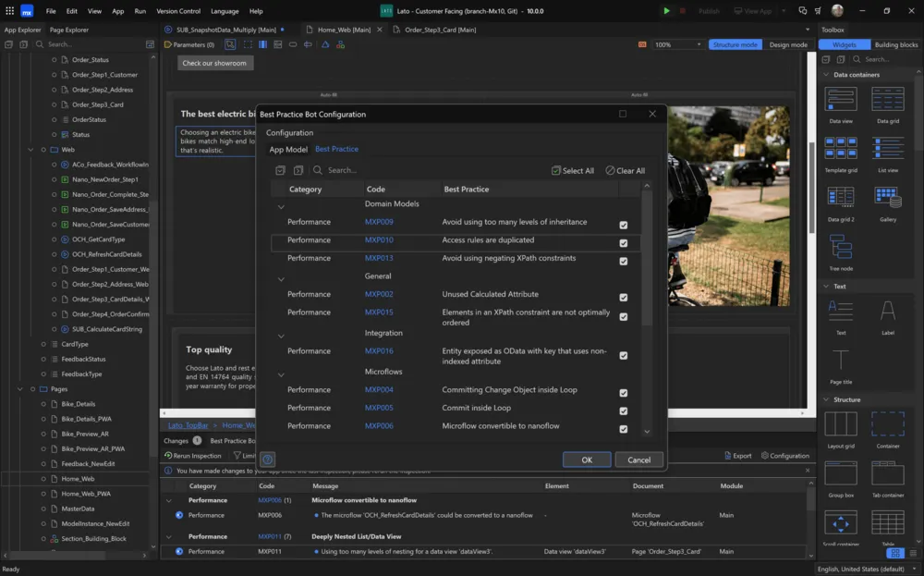Switch to the Page Explorer tab
The image size is (924, 576).
(69, 30)
